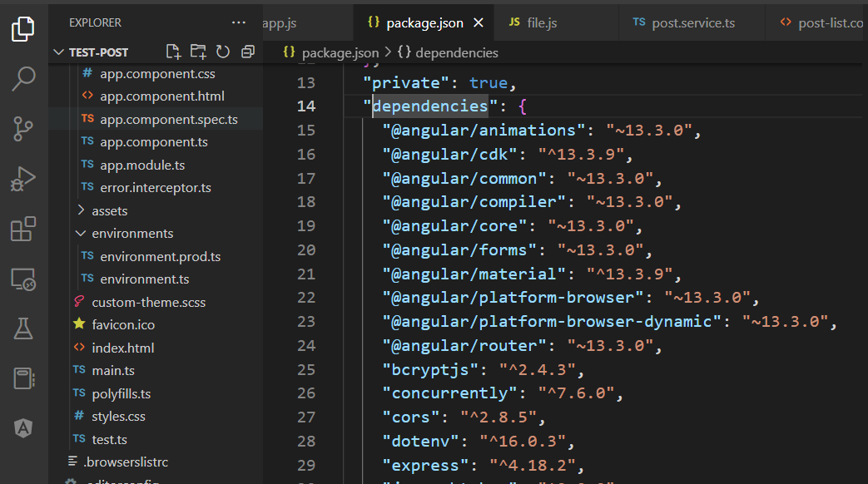The height and width of the screenshot is (484, 868).
Task: Open the Extensions view
Action: (22, 229)
